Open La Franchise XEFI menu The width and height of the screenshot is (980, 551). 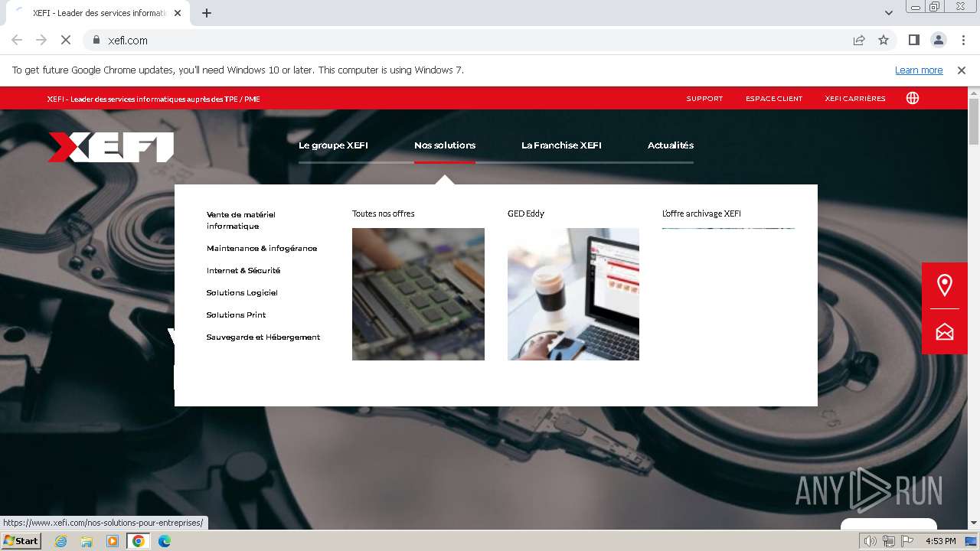561,145
